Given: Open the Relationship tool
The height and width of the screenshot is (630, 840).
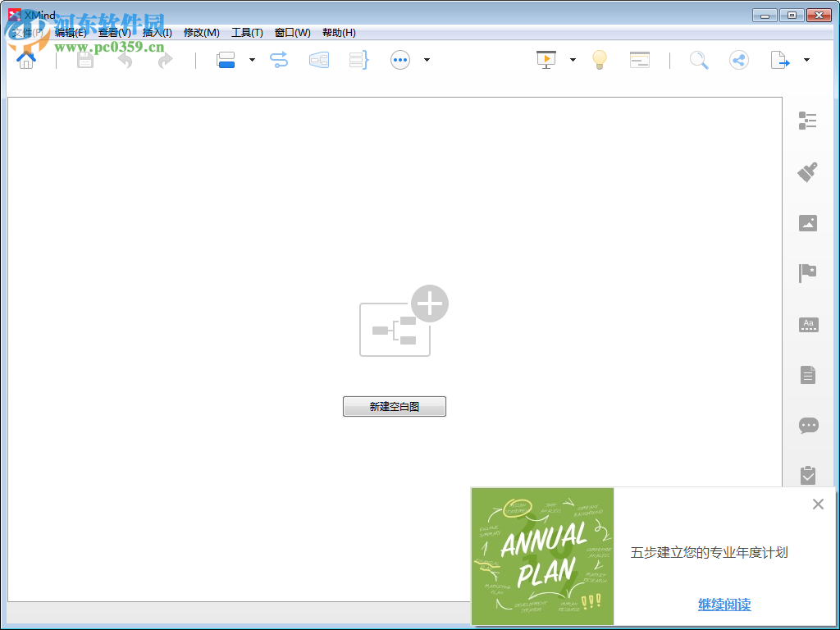Looking at the screenshot, I should coord(279,60).
